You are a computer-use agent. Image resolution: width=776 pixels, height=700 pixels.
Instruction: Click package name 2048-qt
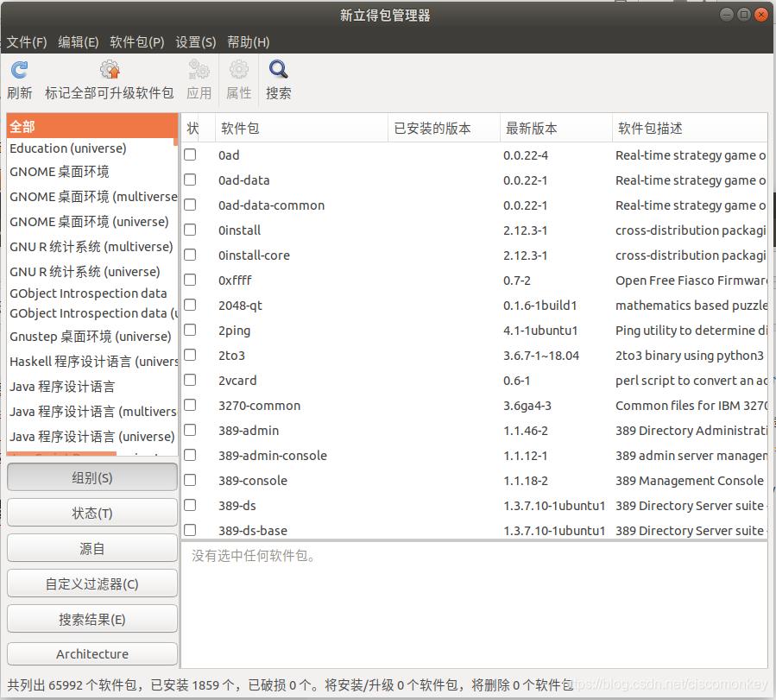(x=240, y=306)
